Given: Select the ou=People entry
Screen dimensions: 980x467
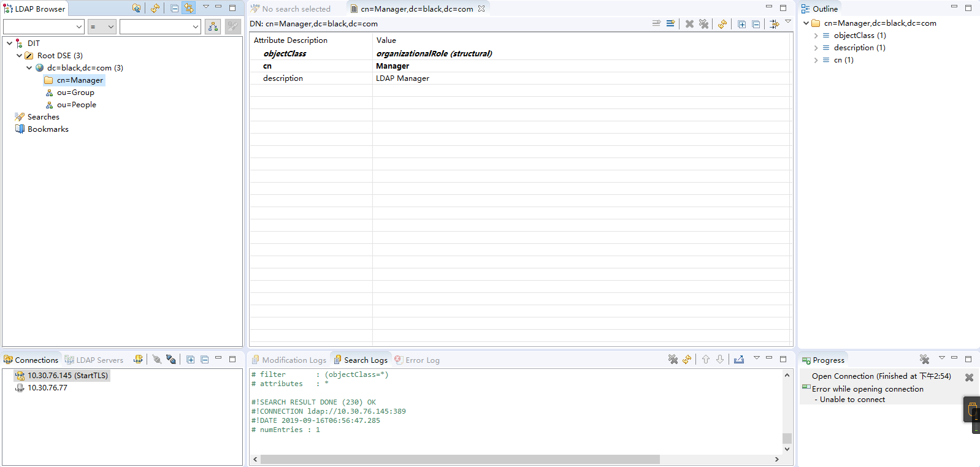Looking at the screenshot, I should (76, 105).
